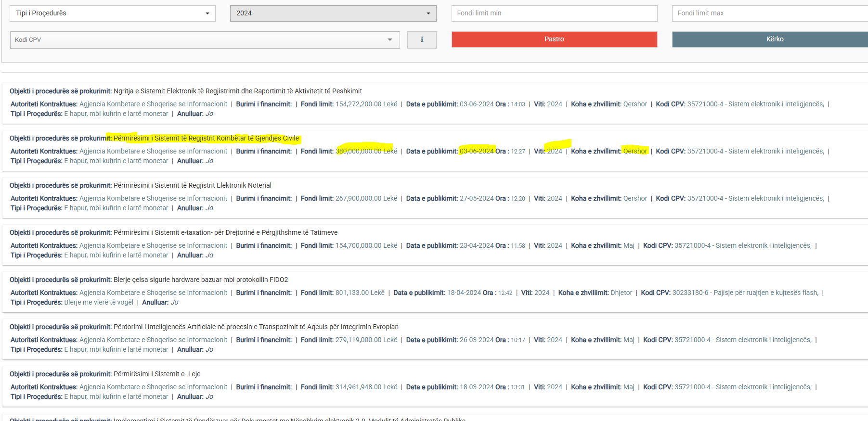Expand the 2024 year dropdown
This screenshot has height=421, width=868.
[x=333, y=13]
